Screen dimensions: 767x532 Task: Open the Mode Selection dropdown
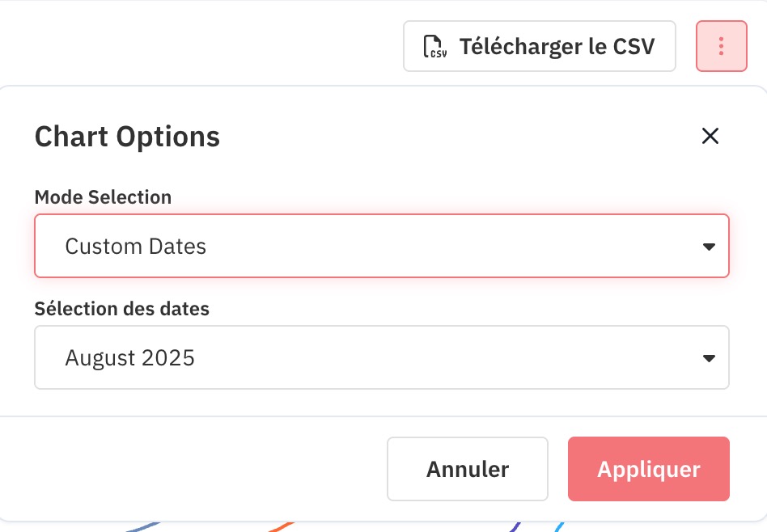pos(382,246)
